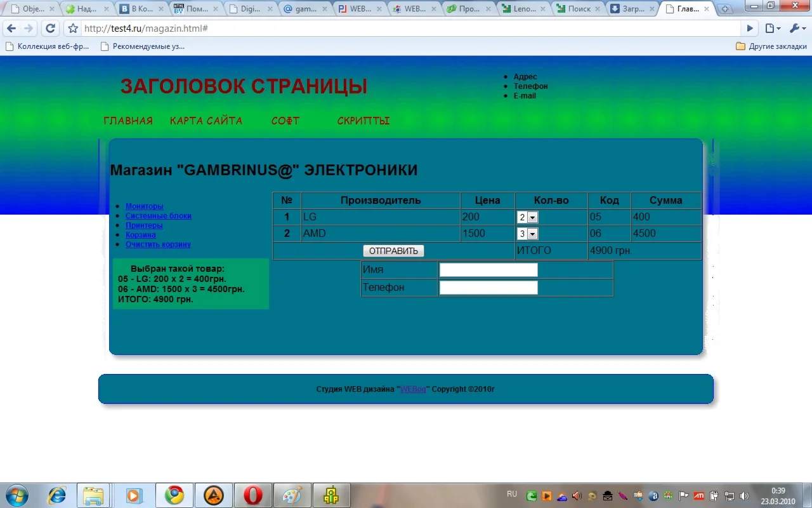Open the 'Рекомендуемые уз...' bookmark
Image resolution: width=812 pixels, height=508 pixels.
[143, 46]
